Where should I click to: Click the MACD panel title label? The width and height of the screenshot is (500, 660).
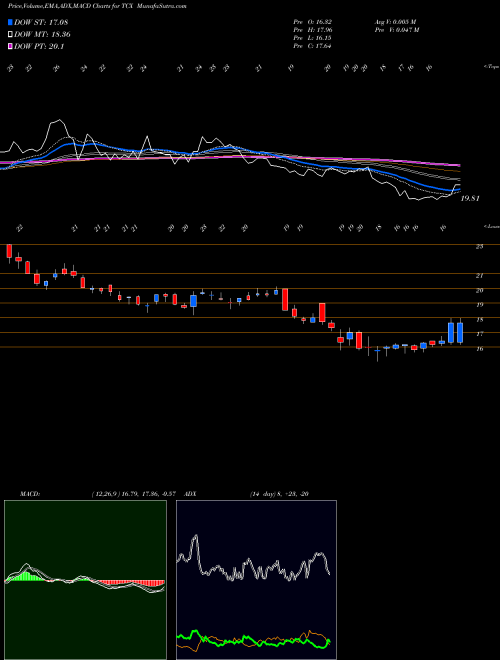29,494
